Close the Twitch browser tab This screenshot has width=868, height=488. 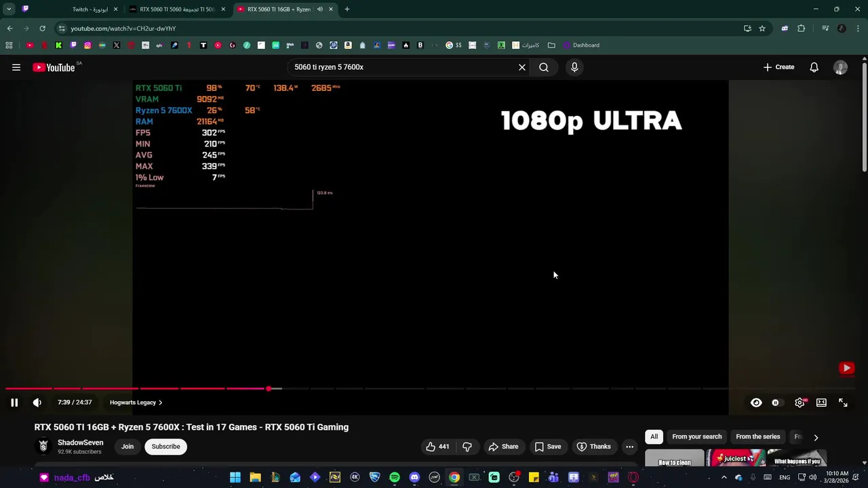pyautogui.click(x=115, y=9)
